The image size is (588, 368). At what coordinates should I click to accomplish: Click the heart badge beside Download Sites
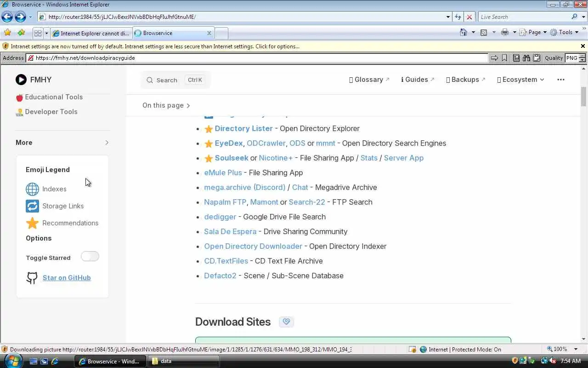click(286, 322)
